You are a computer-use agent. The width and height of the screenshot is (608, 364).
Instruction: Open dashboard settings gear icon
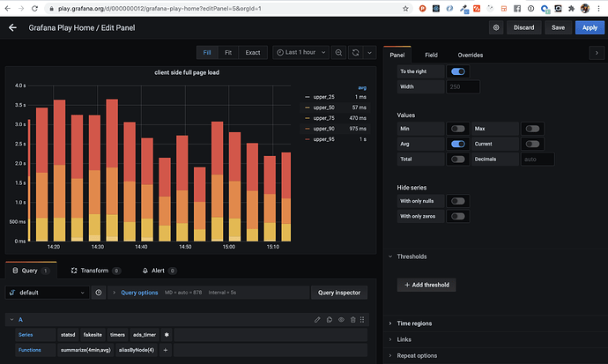496,27
